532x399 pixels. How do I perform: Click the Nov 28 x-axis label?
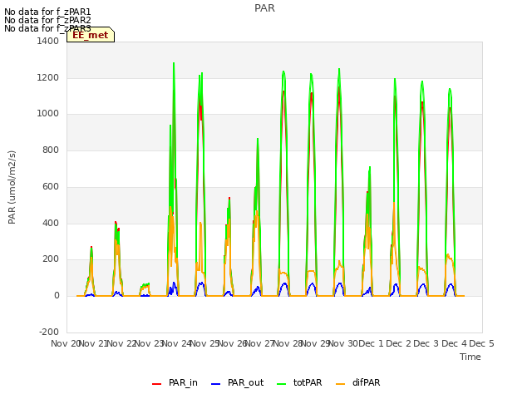pos(288,343)
